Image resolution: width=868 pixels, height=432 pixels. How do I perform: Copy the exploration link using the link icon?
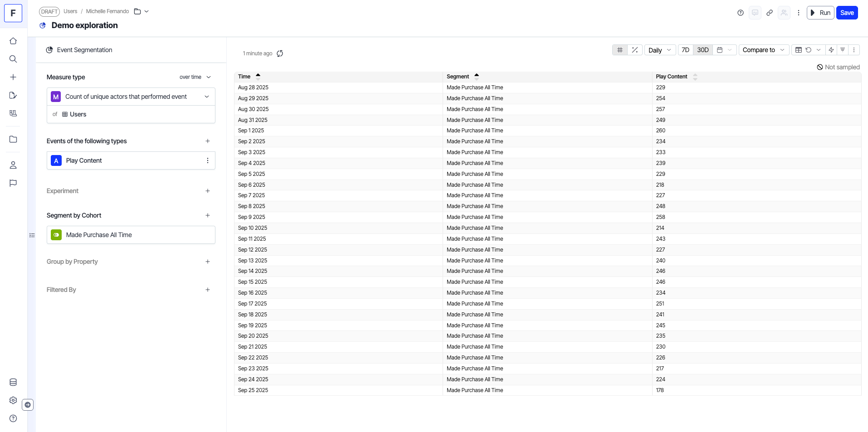[x=769, y=13]
